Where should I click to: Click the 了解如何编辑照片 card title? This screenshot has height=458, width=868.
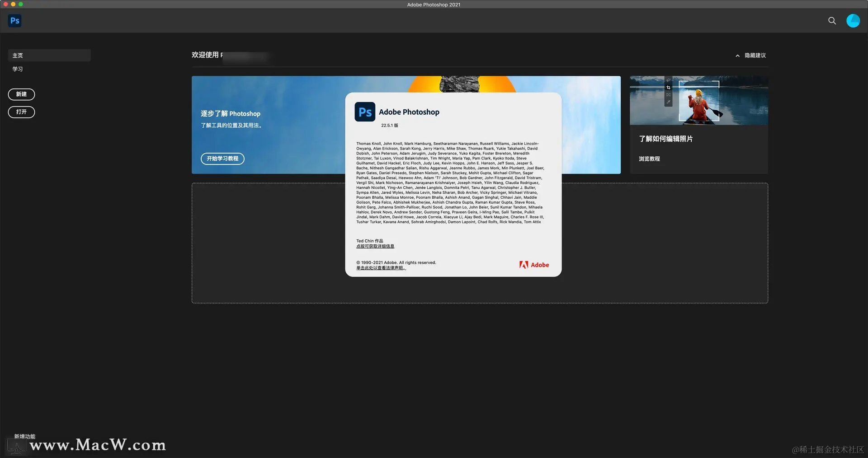(665, 139)
